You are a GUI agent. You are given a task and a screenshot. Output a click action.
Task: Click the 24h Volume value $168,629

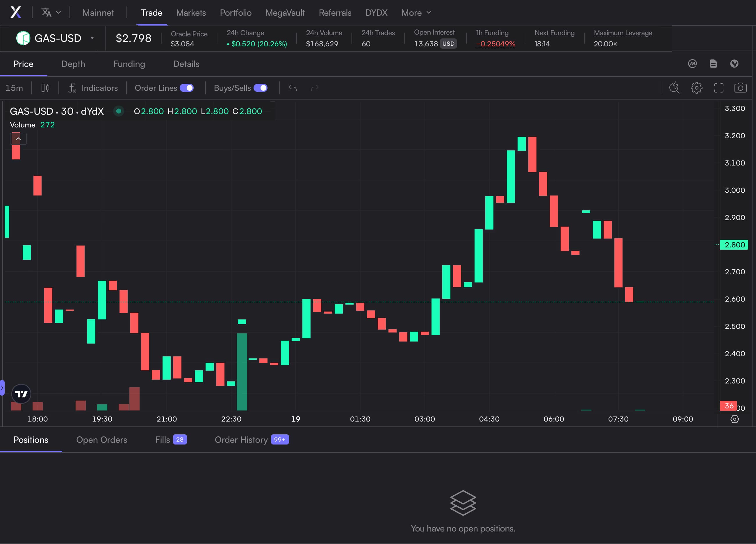(x=322, y=44)
